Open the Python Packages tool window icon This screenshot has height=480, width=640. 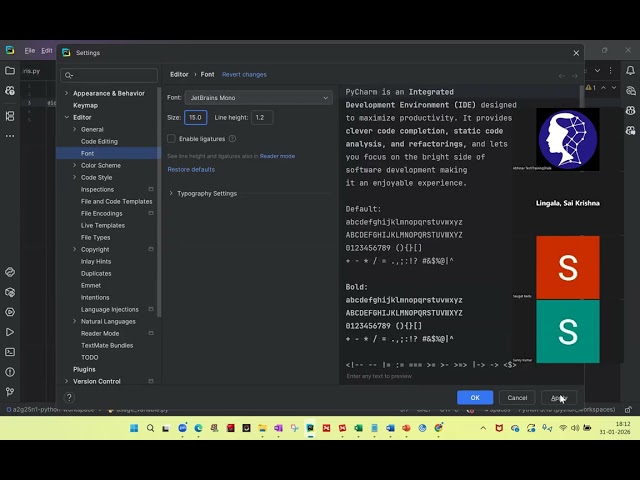10,292
